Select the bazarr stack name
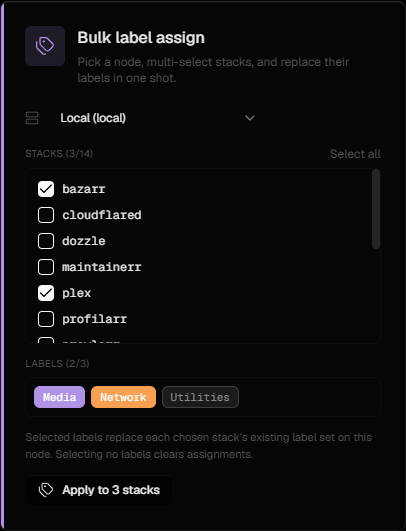The image size is (406, 531). 84,189
